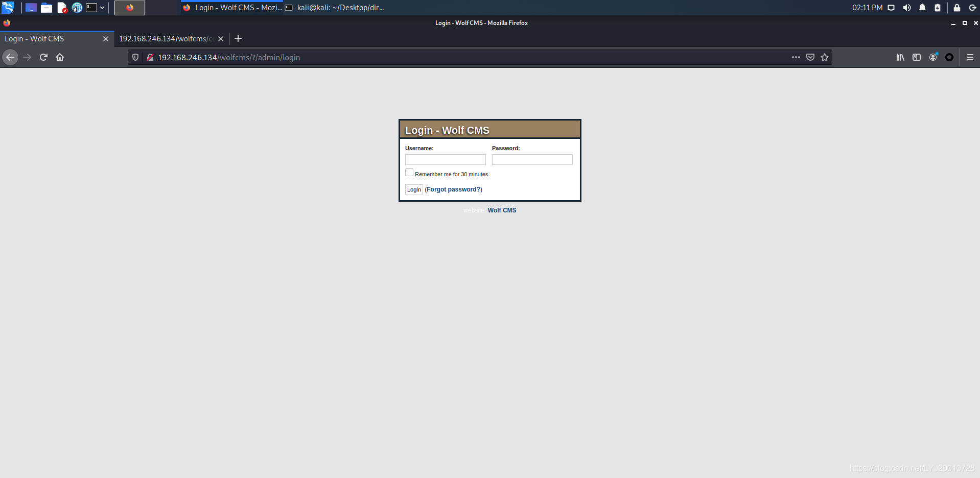Open the notifications bell icon
Screen dimensions: 980x478
[922, 8]
